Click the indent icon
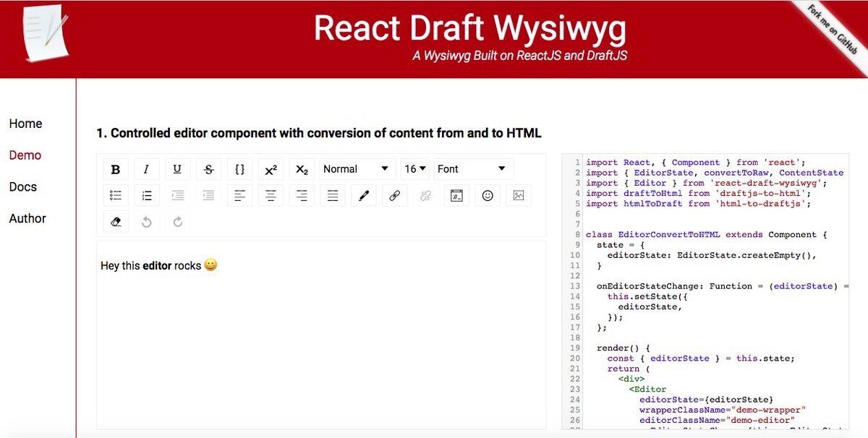The image size is (868, 438). 177,195
